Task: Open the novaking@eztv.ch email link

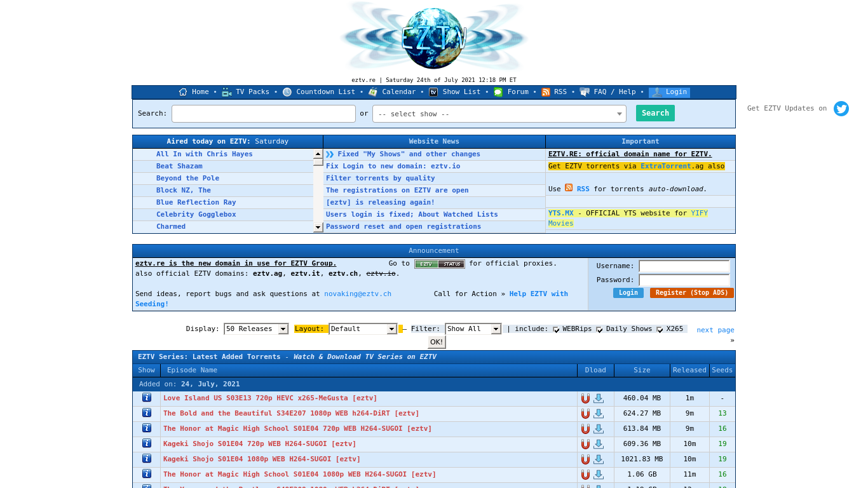Action: pyautogui.click(x=358, y=294)
